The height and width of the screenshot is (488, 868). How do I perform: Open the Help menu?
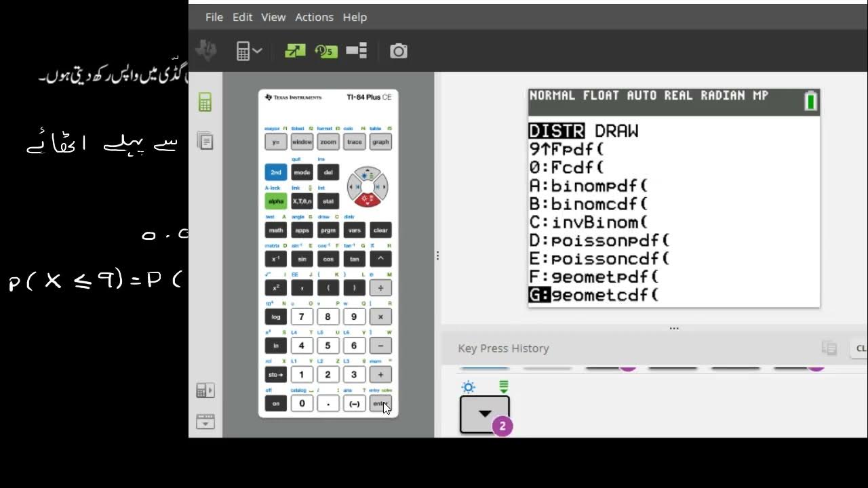tap(355, 17)
